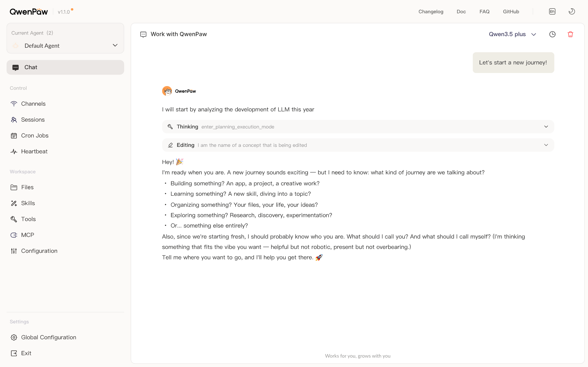Click the Let's start a new journey message
This screenshot has width=588, height=367.
(513, 63)
